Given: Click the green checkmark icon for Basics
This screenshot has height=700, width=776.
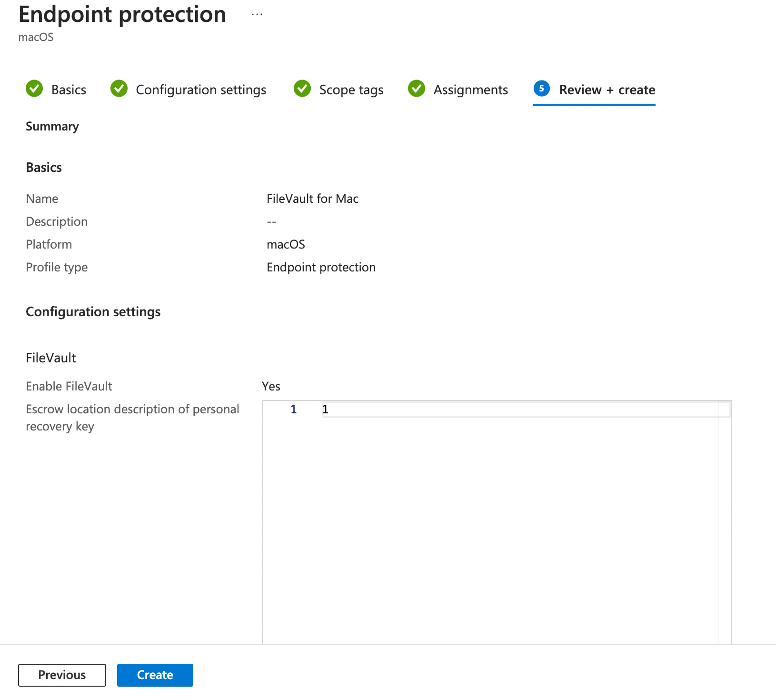Looking at the screenshot, I should coord(34,89).
